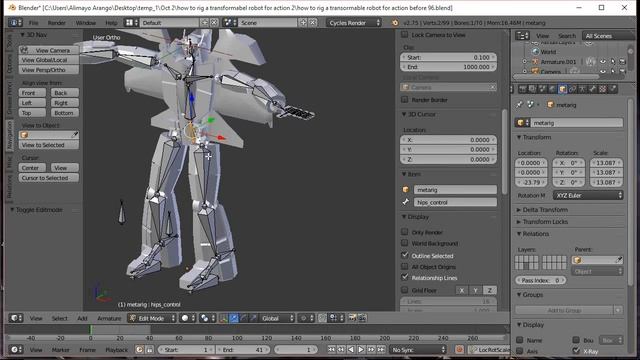
Task: Click the pin icon in properties context
Action: coord(519,105)
